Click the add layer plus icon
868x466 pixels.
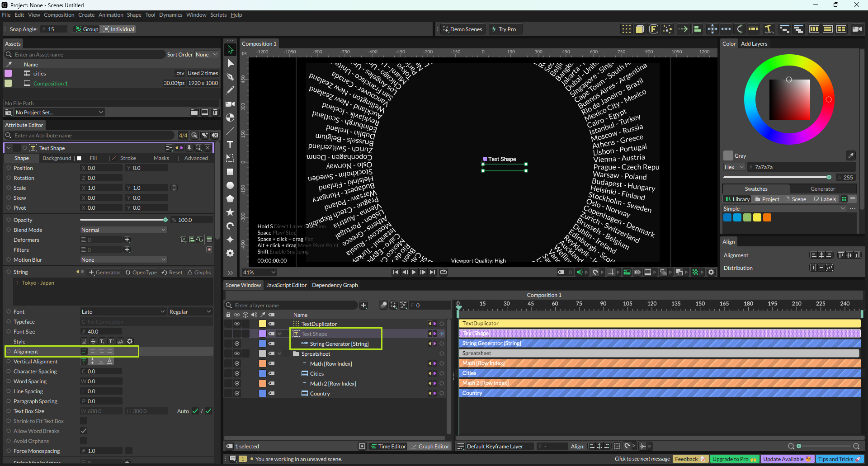point(363,306)
